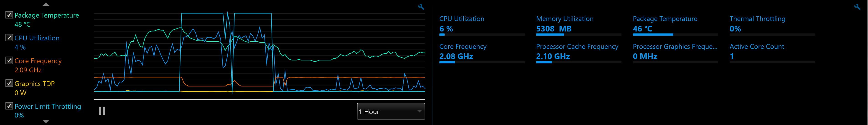
Task: Select the Active Core Count monitor
Action: pos(756,47)
